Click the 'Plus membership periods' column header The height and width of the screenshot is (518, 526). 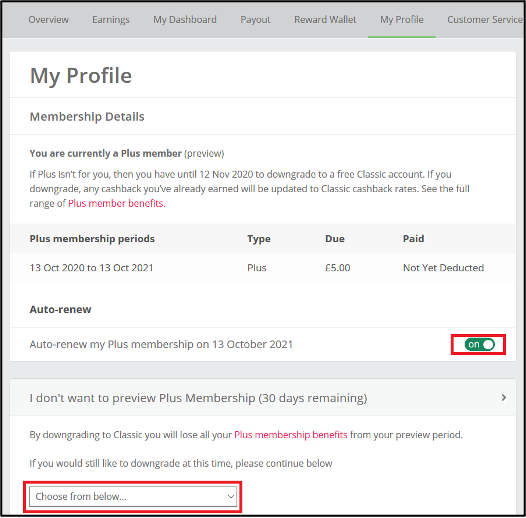(x=92, y=239)
